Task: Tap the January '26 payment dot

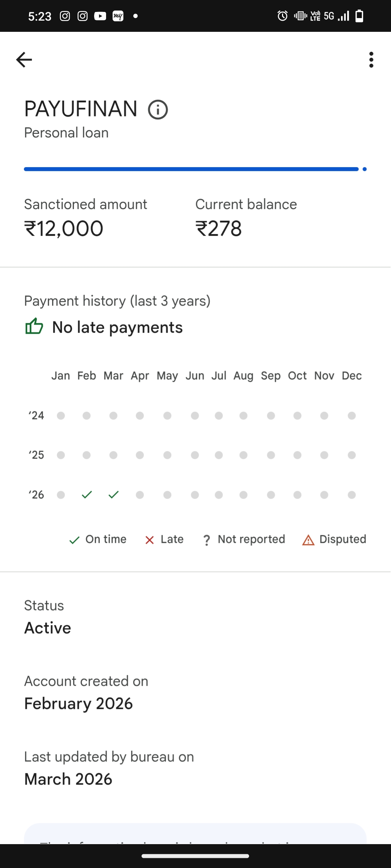Action: click(61, 495)
